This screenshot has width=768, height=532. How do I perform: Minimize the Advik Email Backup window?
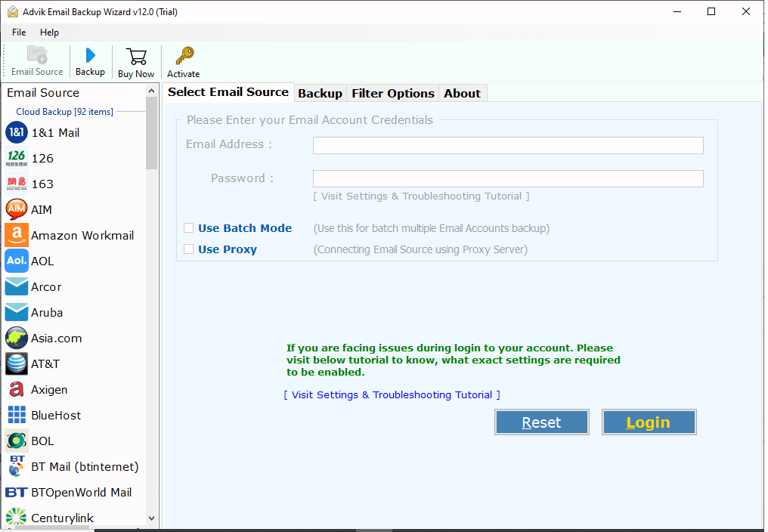click(x=677, y=12)
